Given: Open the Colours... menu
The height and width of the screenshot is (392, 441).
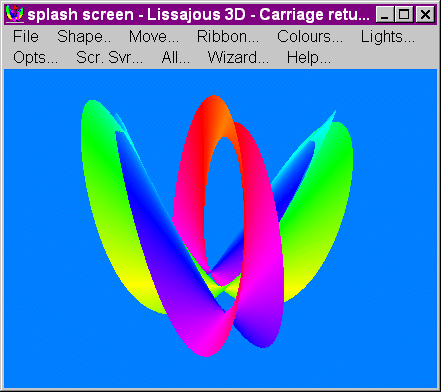Looking at the screenshot, I should tap(310, 36).
